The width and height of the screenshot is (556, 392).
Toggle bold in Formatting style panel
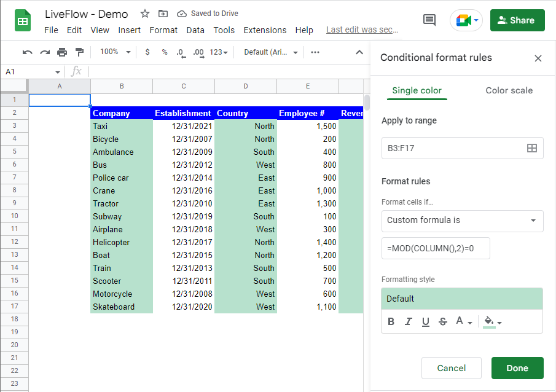click(391, 321)
